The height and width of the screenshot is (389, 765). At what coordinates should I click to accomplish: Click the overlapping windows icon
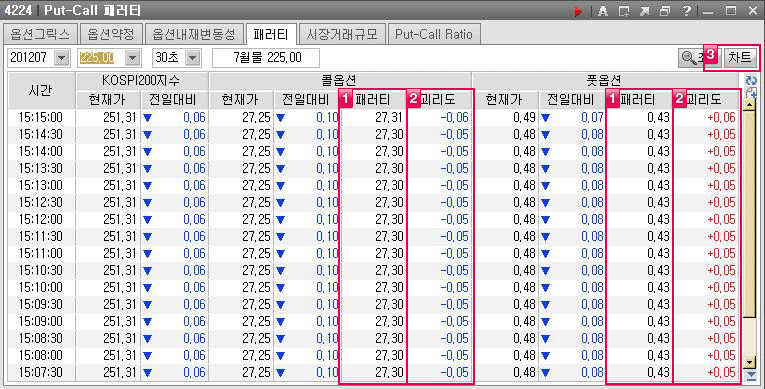click(x=665, y=11)
